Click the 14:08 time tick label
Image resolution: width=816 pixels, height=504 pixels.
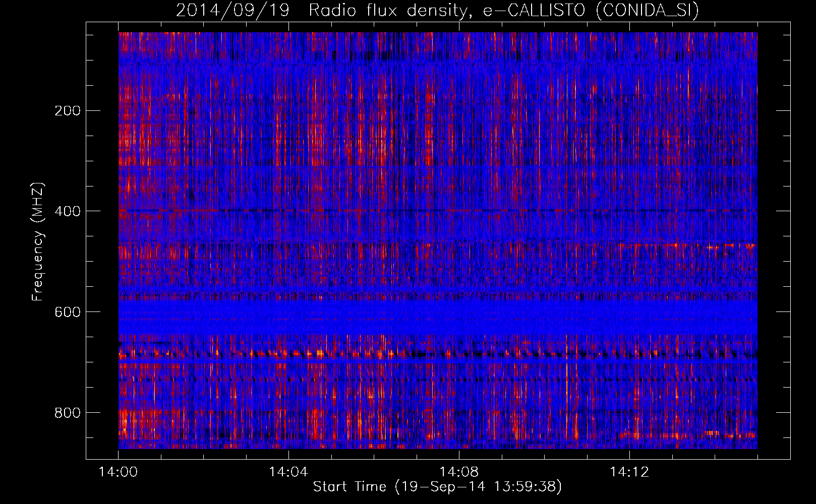[459, 472]
